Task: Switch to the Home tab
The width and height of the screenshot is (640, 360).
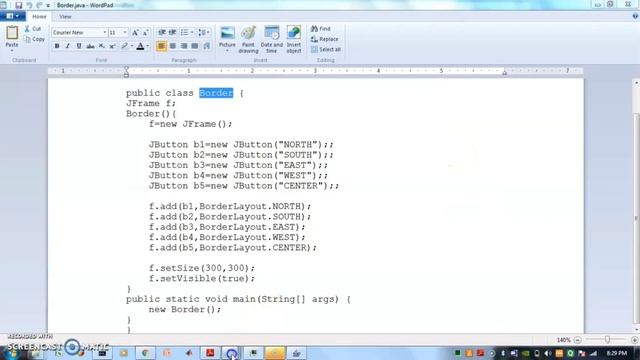Action: coord(39,17)
